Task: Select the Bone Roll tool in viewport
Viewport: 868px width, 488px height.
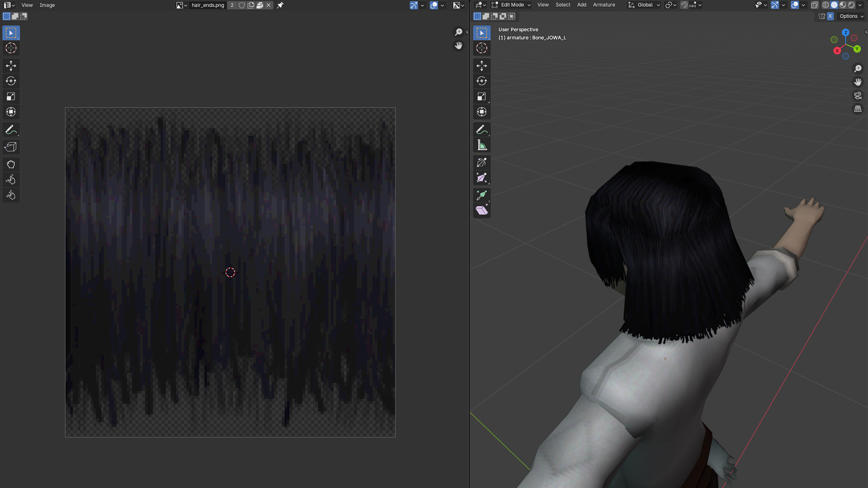Action: point(481,163)
